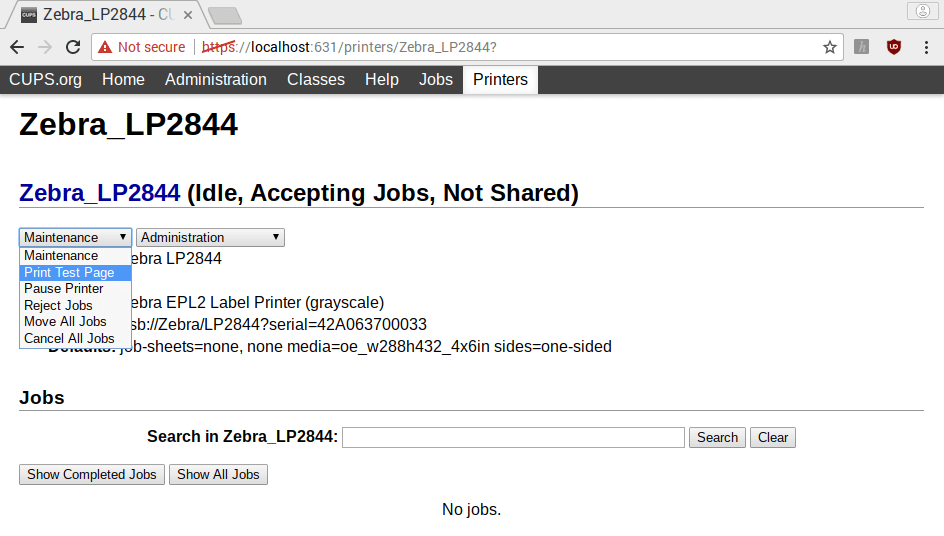Image resolution: width=944 pixels, height=536 pixels.
Task: Click the user profile icon in the title bar
Action: click(922, 11)
